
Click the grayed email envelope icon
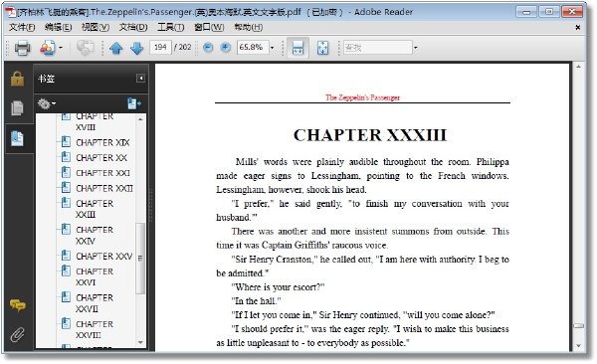pyautogui.click(x=86, y=48)
